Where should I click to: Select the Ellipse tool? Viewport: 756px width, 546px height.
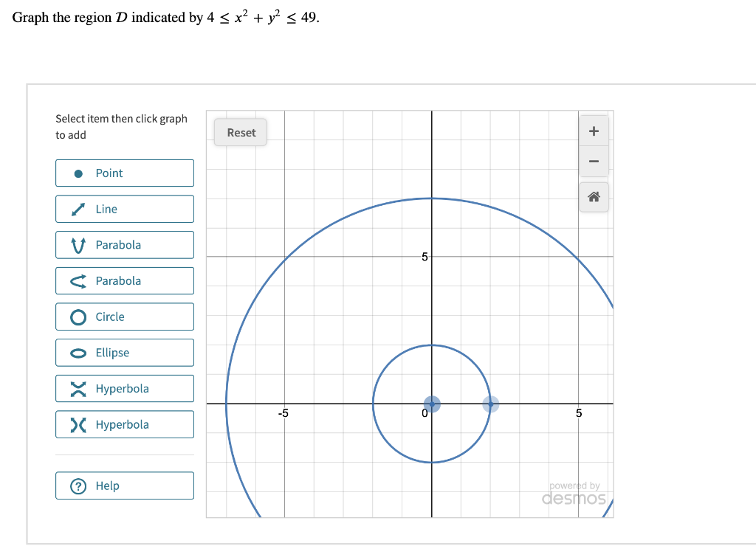[124, 352]
